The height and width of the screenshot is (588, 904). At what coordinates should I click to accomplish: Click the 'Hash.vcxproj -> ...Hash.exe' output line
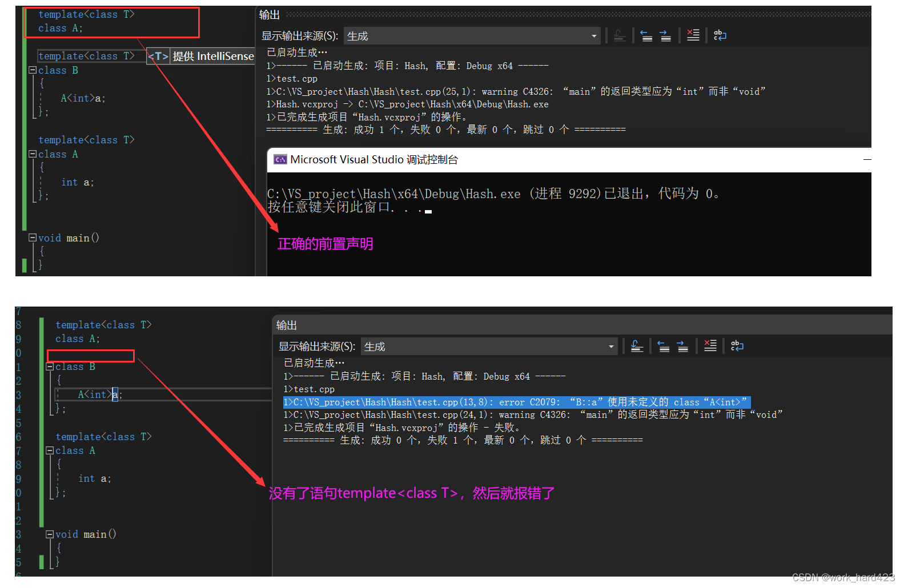(407, 104)
